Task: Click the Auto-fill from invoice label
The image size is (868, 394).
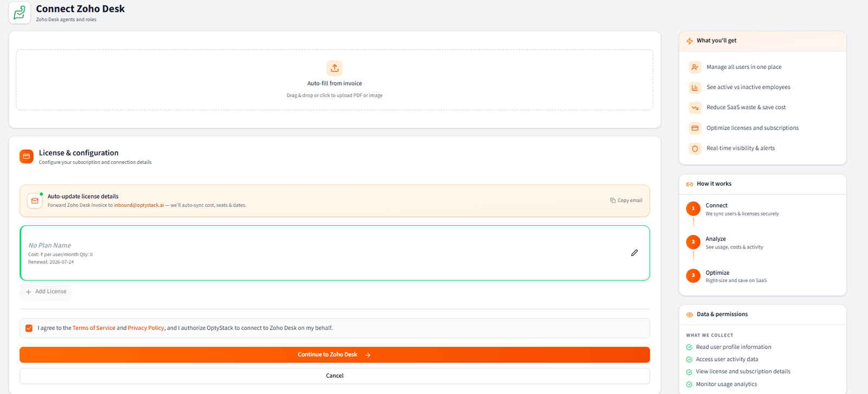Action: 335,84
